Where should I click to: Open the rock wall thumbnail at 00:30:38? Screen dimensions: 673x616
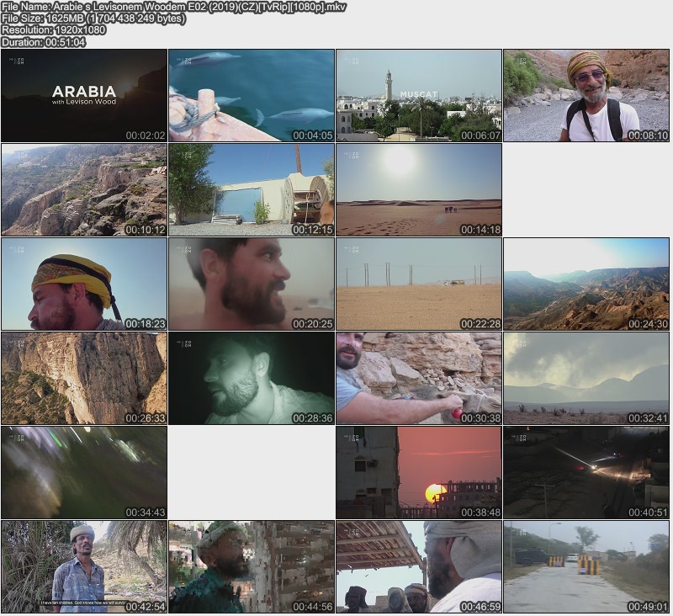(x=419, y=378)
